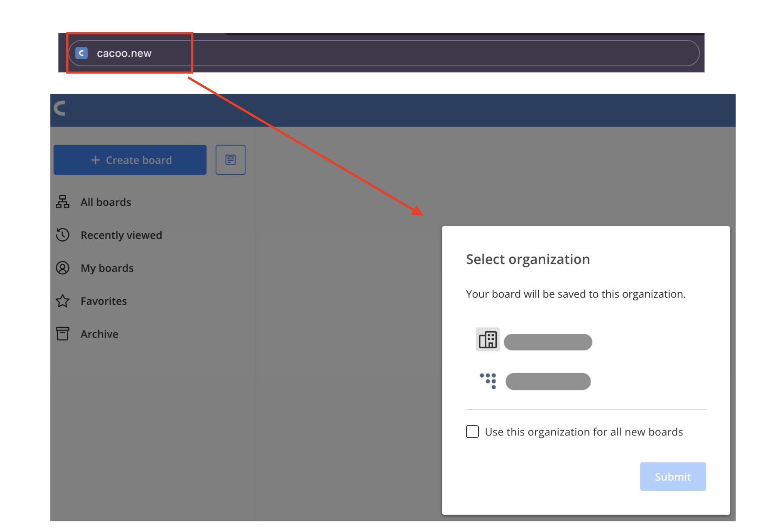Click the Cacoo logo in header
The image size is (775, 532).
click(60, 108)
